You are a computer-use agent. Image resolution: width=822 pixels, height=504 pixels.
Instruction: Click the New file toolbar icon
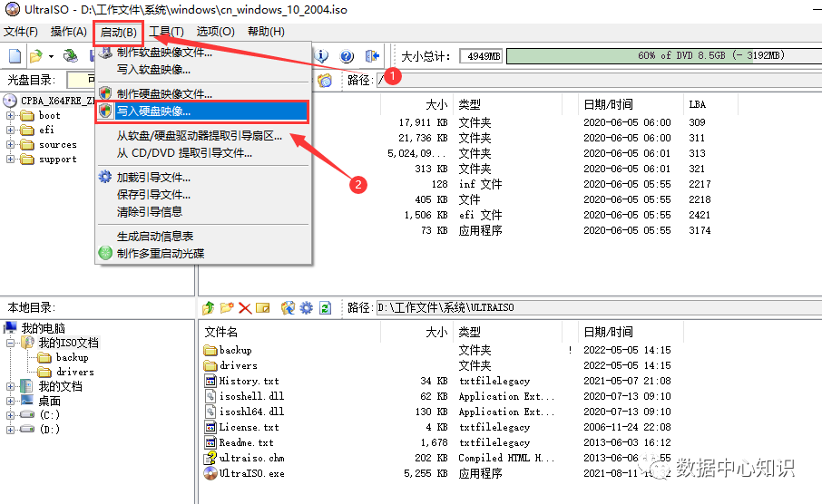(15, 55)
